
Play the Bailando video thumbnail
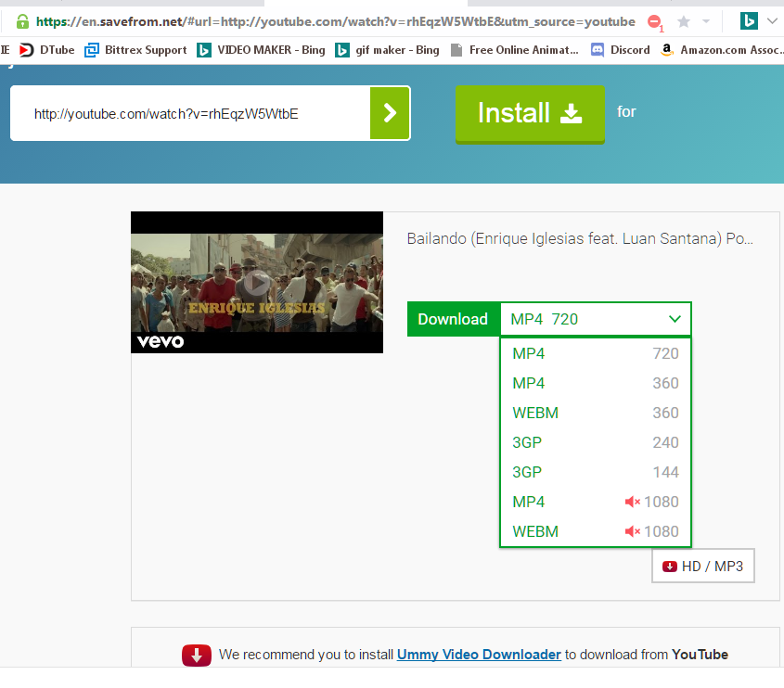[257, 282]
